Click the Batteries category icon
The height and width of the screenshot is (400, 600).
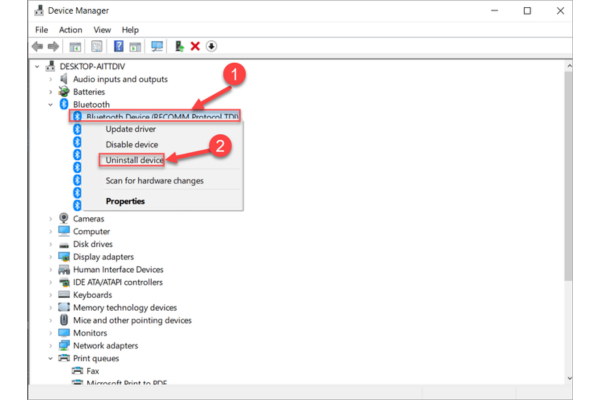click(64, 91)
